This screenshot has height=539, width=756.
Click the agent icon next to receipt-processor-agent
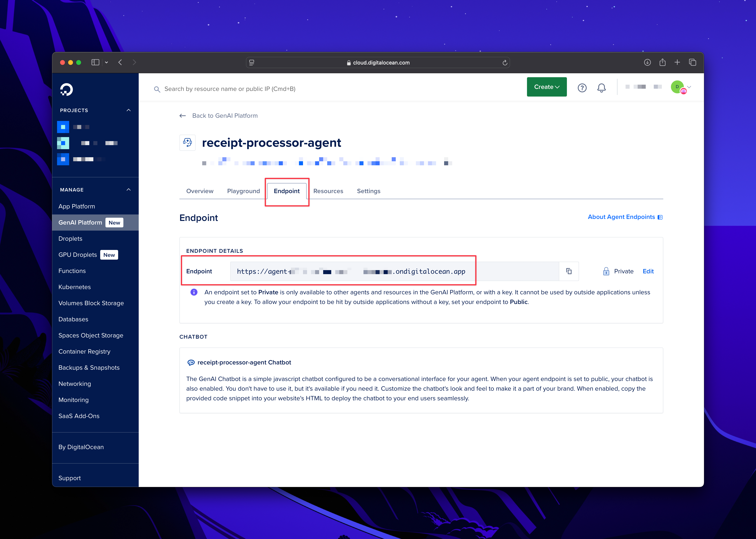point(187,143)
